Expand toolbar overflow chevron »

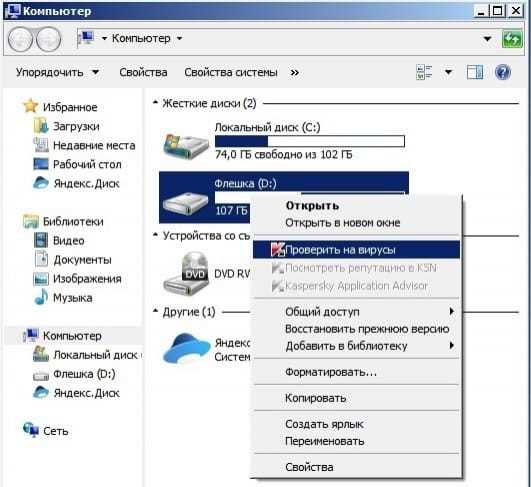[x=295, y=72]
